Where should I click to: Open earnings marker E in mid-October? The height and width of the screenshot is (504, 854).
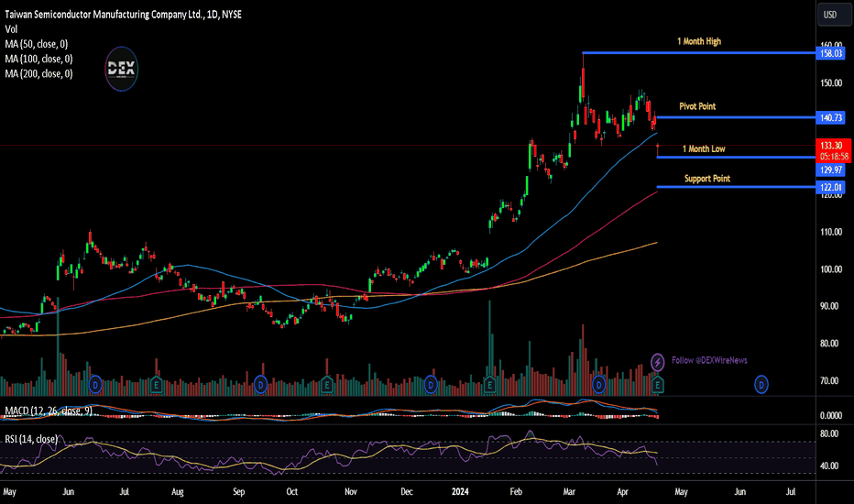[x=327, y=385]
